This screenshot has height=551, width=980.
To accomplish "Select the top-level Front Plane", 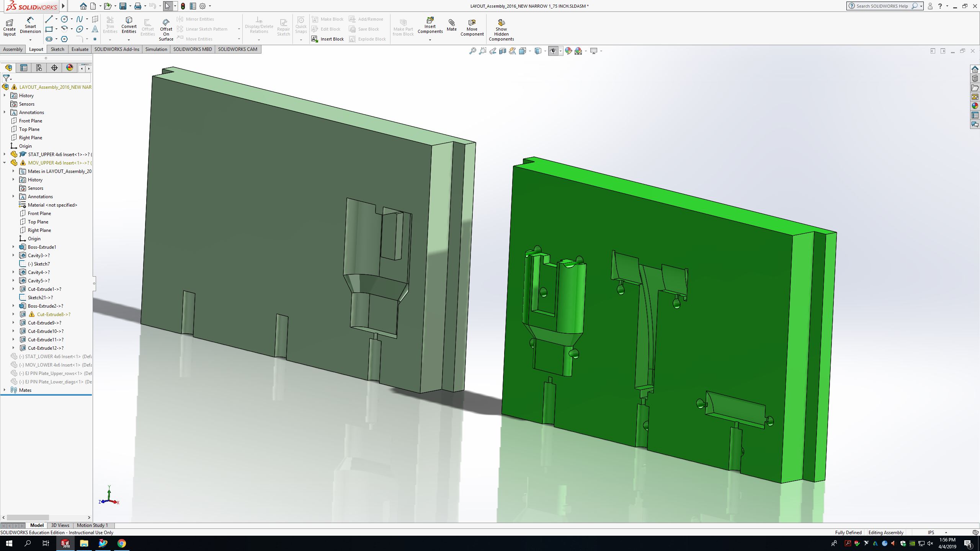I will pos(31,121).
